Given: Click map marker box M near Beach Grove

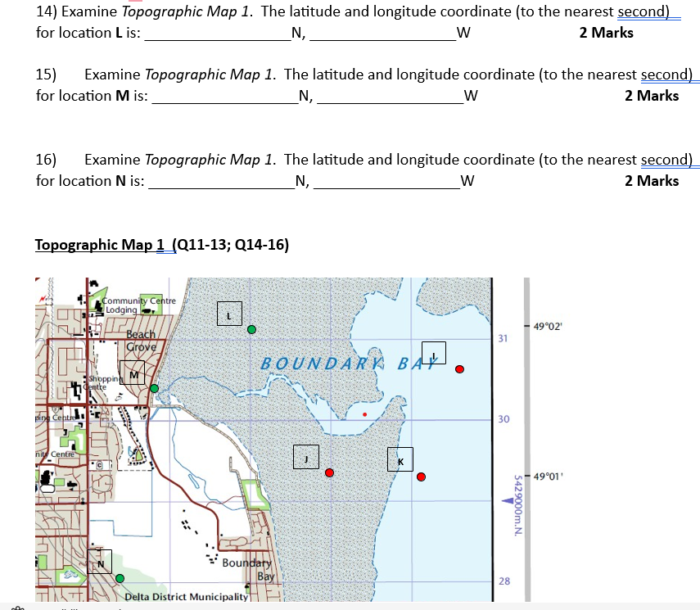Looking at the screenshot, I should pos(133,373).
